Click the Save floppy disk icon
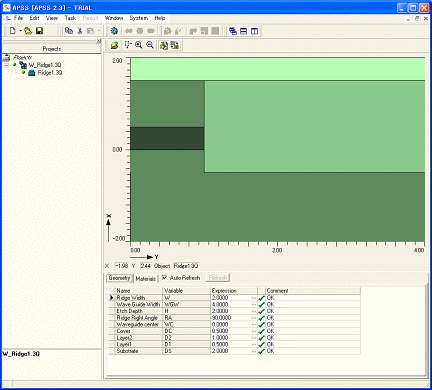The image size is (432, 390). click(x=39, y=31)
